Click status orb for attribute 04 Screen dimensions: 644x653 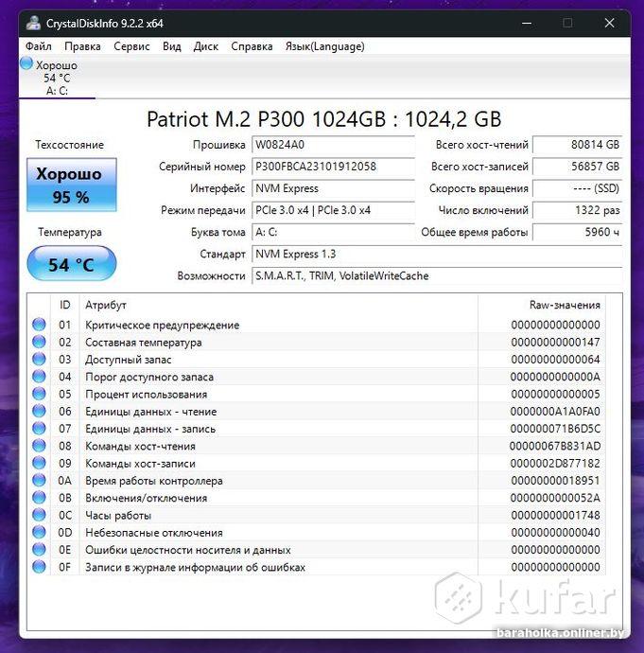pos(39,377)
